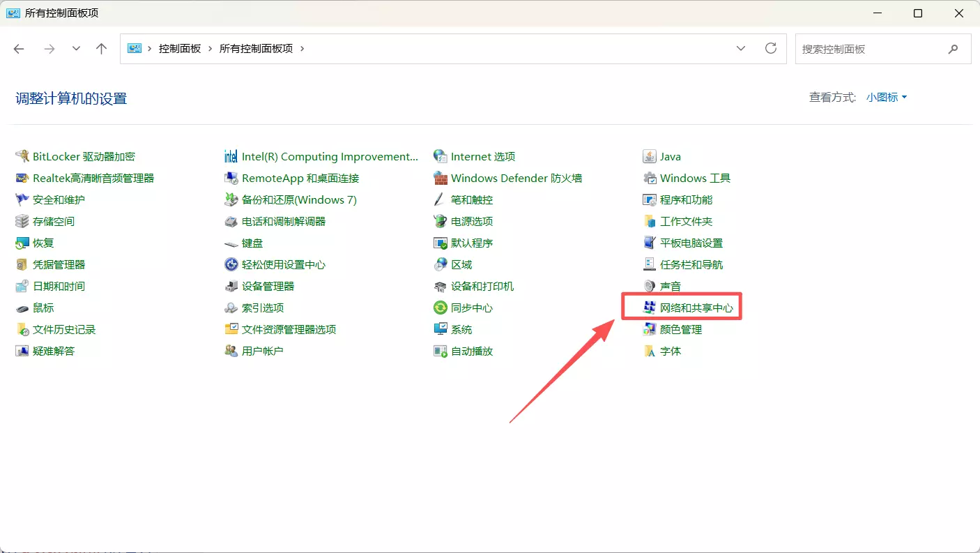Expand the chevron after 所有控制面板项 breadcrumb

(x=302, y=48)
